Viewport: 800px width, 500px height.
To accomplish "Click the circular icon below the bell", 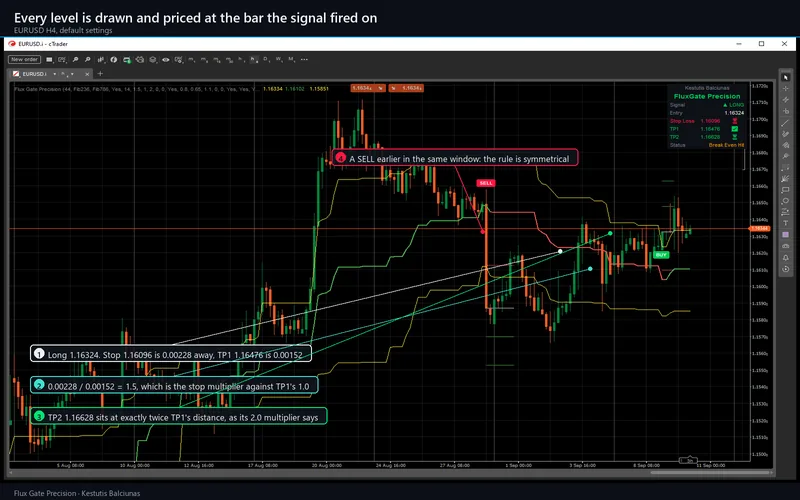I will 785,268.
